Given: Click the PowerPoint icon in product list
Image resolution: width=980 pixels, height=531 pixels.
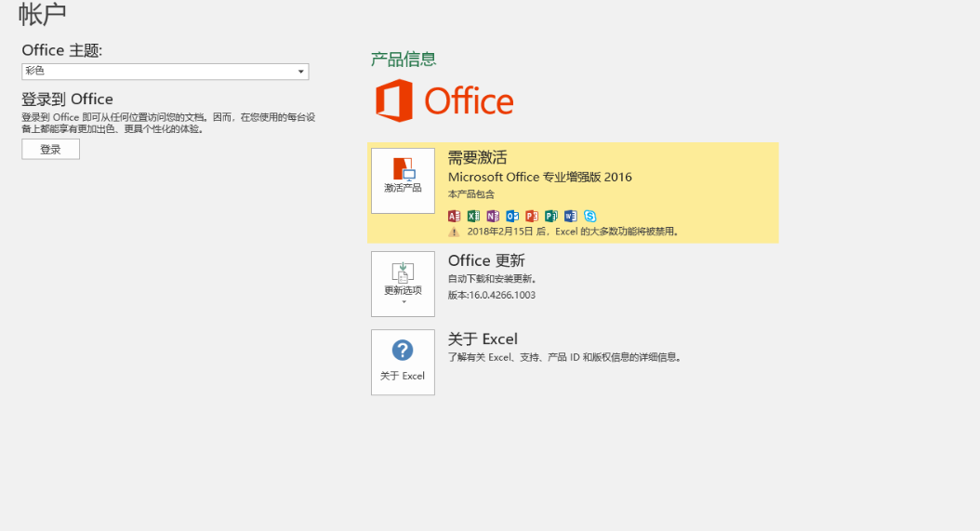Looking at the screenshot, I should [x=532, y=216].
